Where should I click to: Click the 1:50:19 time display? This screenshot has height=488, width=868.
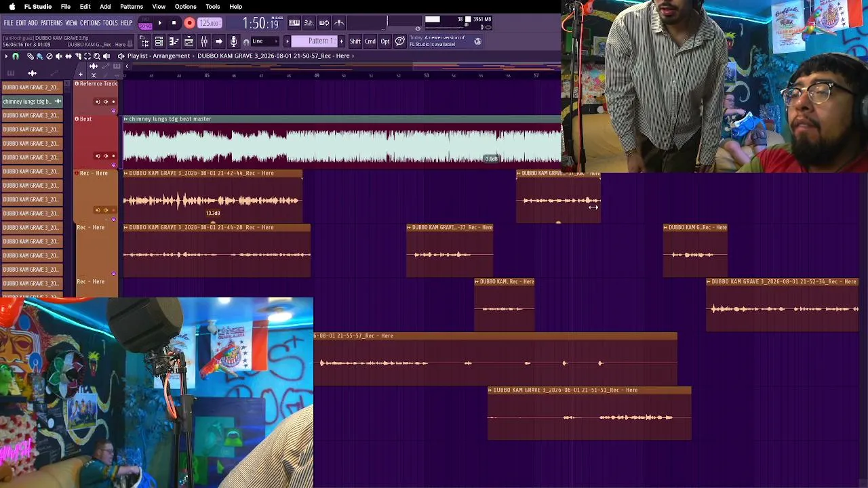[x=261, y=24]
